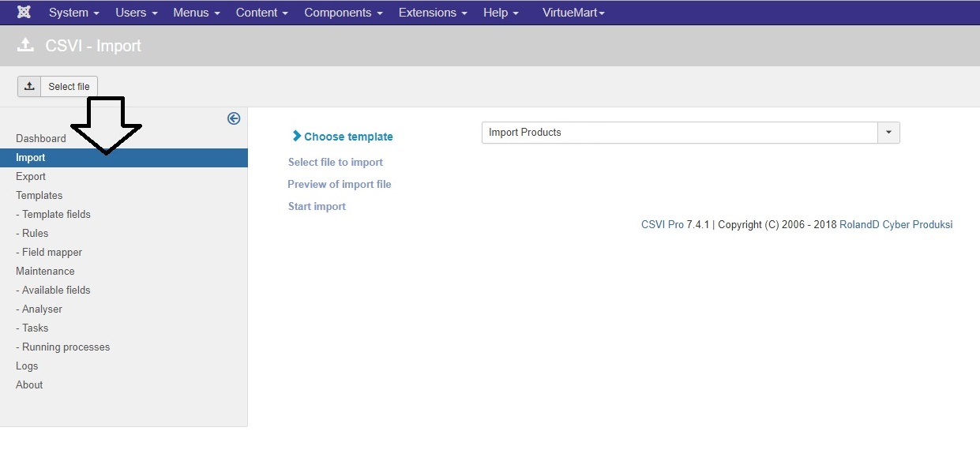
Task: Click the Start import step
Action: coord(317,206)
